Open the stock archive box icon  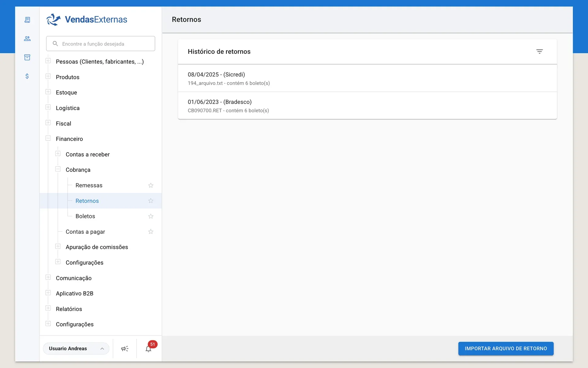tap(27, 57)
